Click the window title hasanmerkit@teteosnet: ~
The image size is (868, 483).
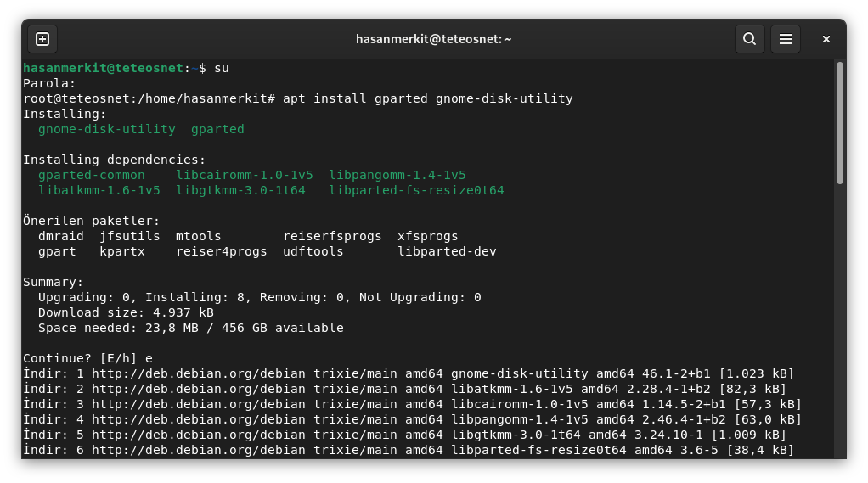click(433, 39)
